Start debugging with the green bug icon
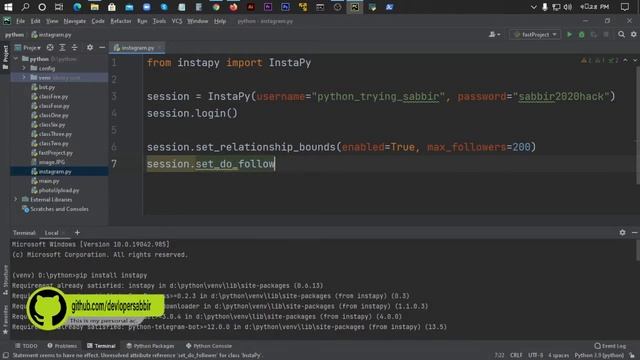Screen dimensions: 640x360 click(x=582, y=35)
